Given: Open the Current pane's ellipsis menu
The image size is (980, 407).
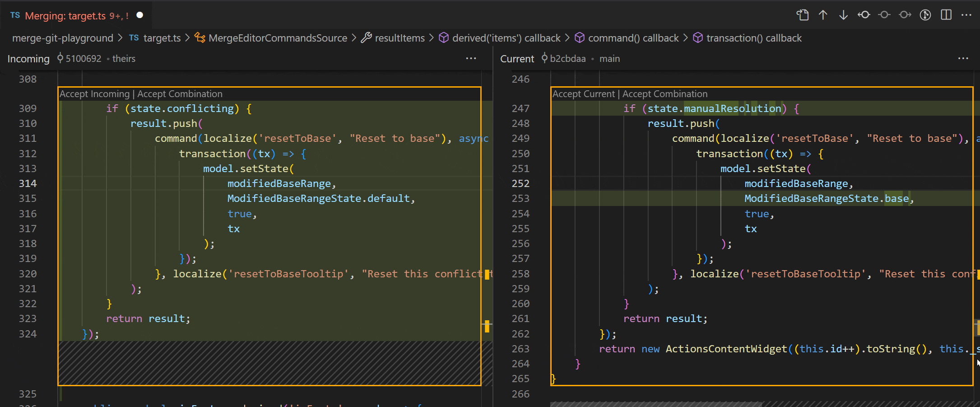Looking at the screenshot, I should [x=963, y=58].
